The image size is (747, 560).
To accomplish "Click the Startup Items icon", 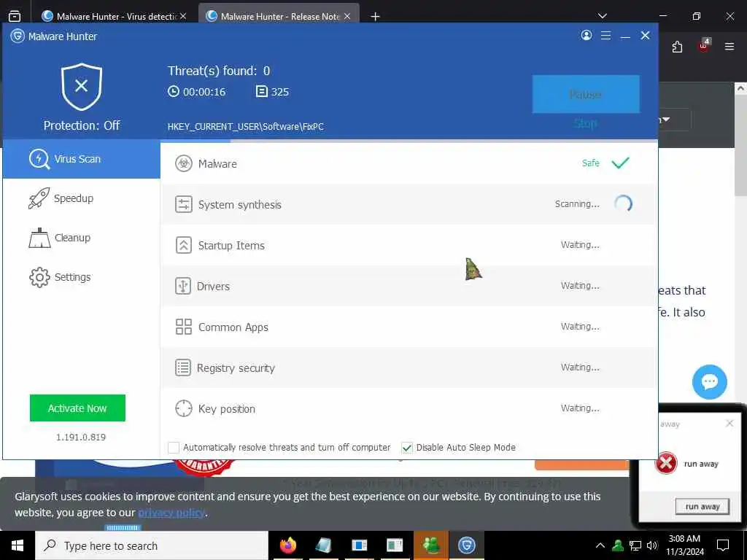I will (183, 245).
